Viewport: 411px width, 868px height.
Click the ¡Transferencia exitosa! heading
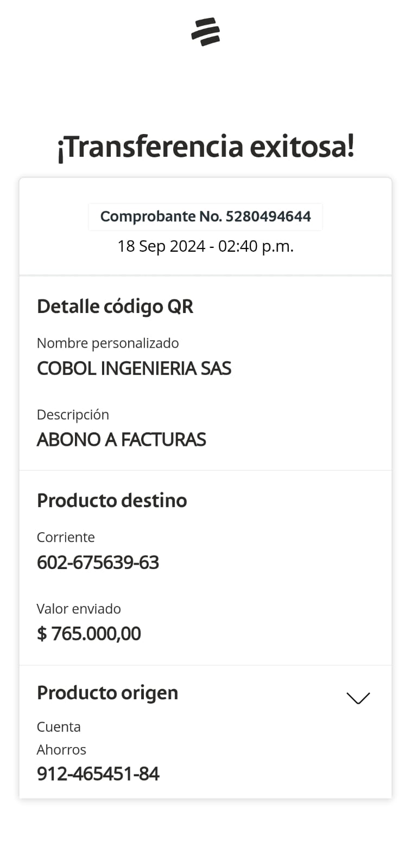point(205,146)
